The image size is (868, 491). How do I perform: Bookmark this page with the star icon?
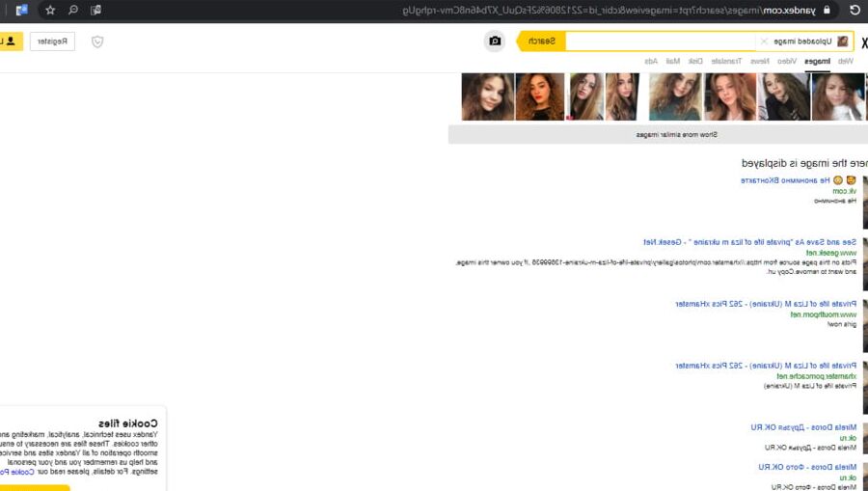[50, 10]
